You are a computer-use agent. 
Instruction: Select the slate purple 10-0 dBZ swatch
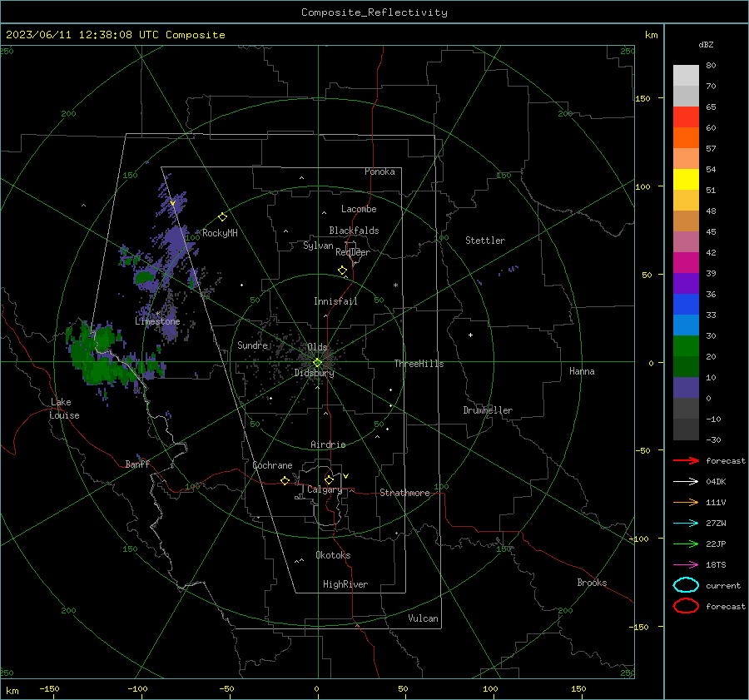[x=686, y=388]
